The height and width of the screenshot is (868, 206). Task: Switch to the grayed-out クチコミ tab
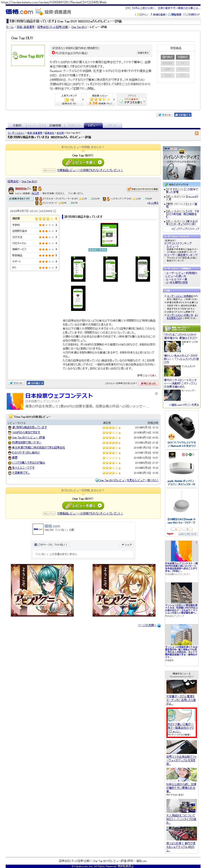tap(112, 125)
